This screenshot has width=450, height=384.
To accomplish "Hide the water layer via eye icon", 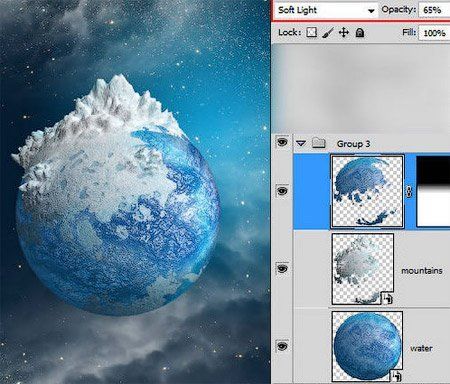I will 282,347.
